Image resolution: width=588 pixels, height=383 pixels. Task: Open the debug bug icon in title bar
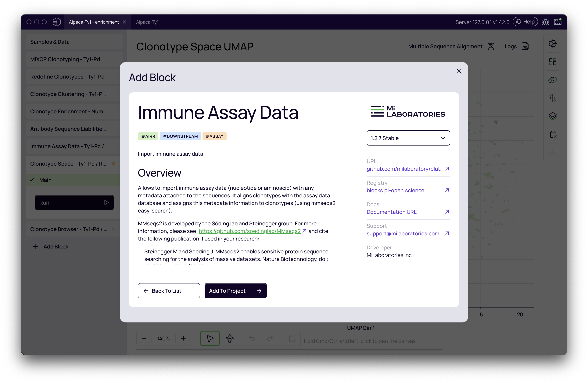pyautogui.click(x=546, y=22)
